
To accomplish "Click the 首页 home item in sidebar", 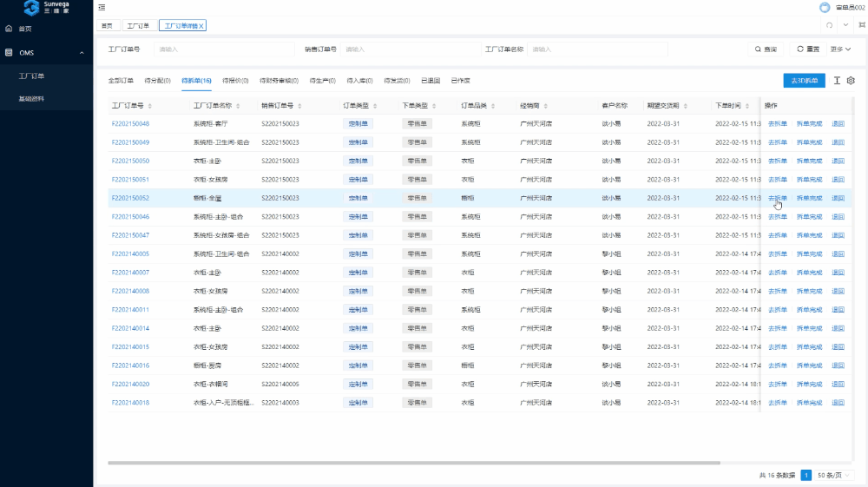I will point(25,29).
